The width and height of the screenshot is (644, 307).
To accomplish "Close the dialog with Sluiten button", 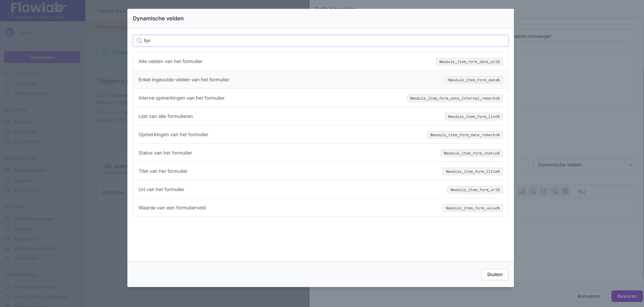I will (x=494, y=274).
